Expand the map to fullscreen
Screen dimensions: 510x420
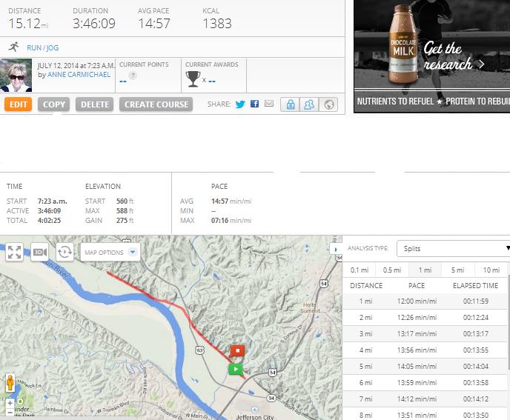point(14,252)
